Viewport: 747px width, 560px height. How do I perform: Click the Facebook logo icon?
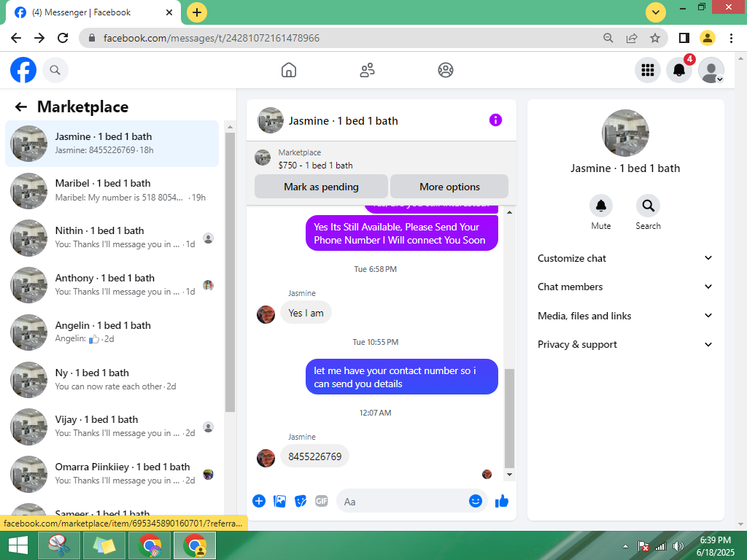point(23,70)
